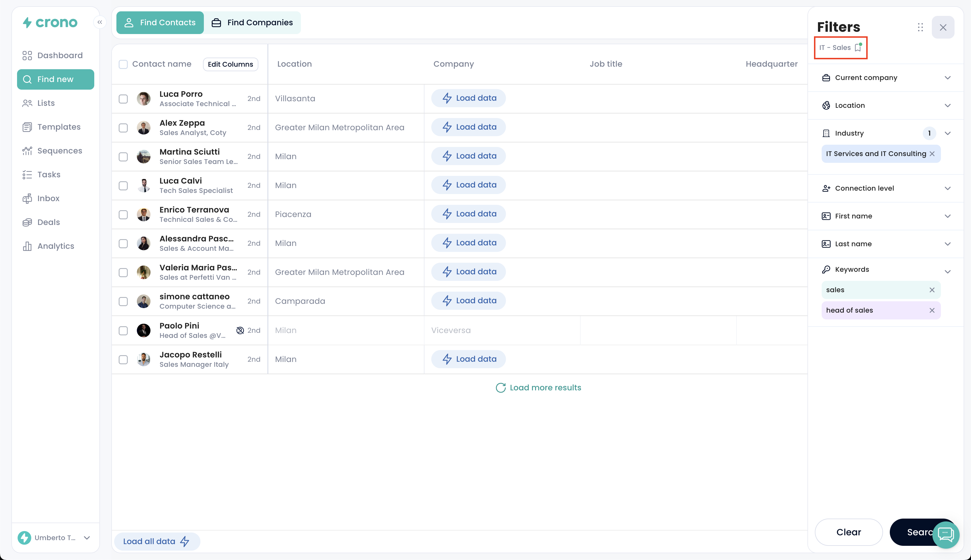Check the box for Luca Porro

click(x=123, y=99)
